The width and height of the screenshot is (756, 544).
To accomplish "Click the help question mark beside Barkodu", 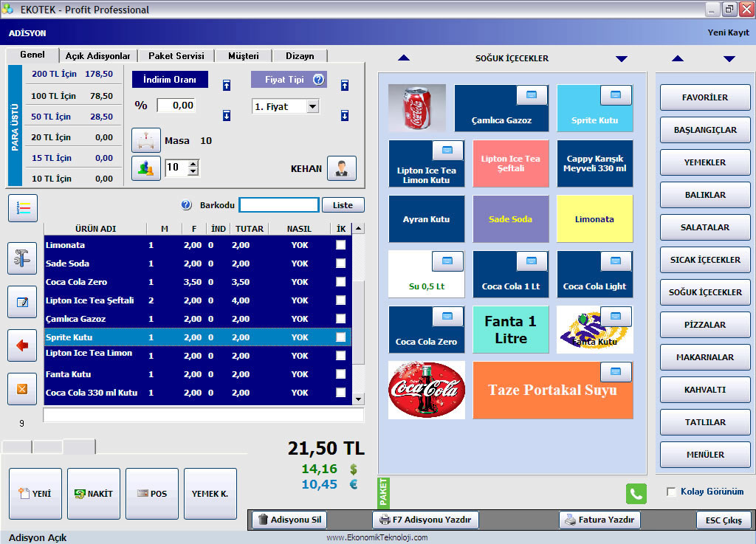I will pyautogui.click(x=187, y=204).
